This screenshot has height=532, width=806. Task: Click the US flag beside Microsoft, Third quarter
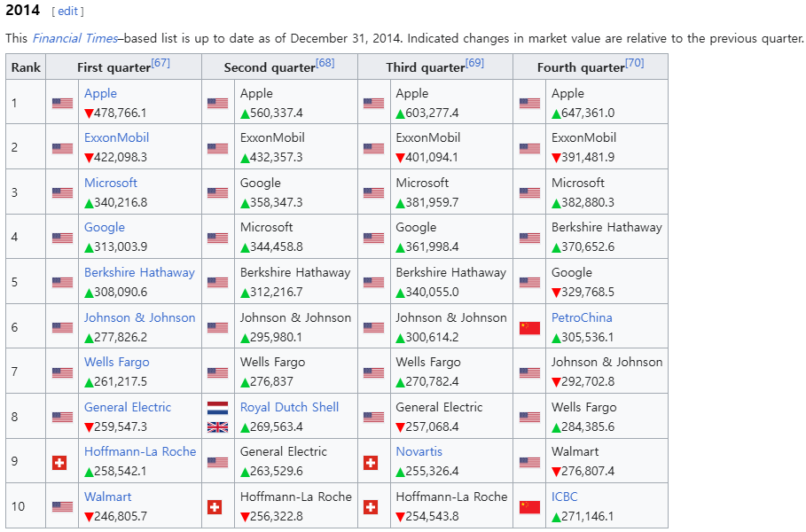373,192
